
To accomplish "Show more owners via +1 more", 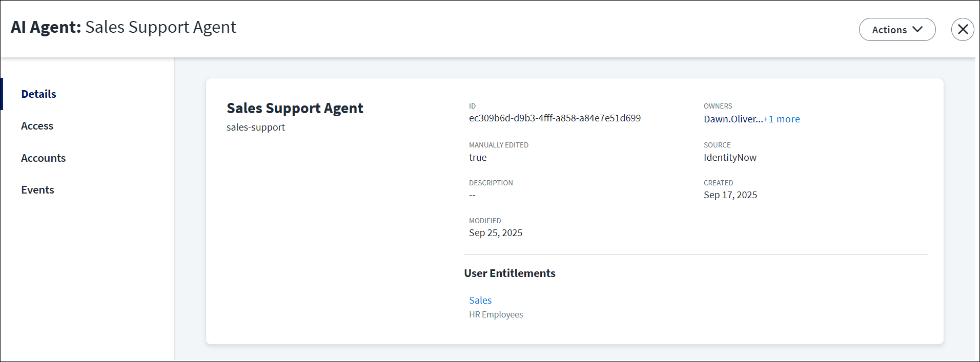I will point(782,119).
